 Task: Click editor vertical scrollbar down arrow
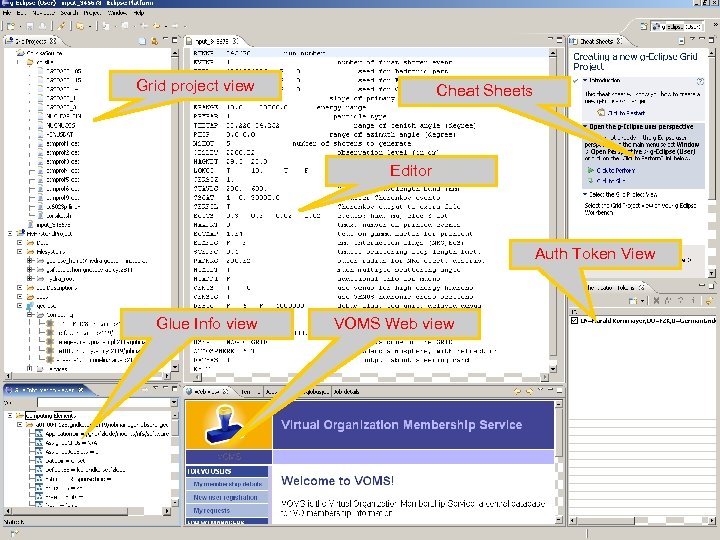click(x=553, y=368)
